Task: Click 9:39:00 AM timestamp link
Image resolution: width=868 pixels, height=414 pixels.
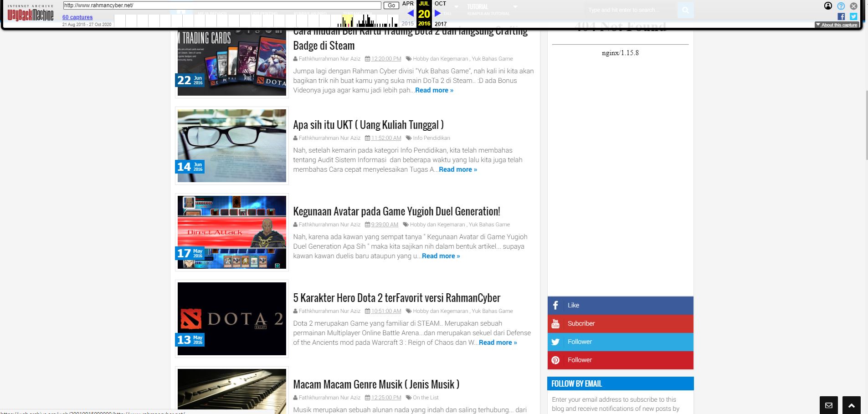Action: (385, 225)
